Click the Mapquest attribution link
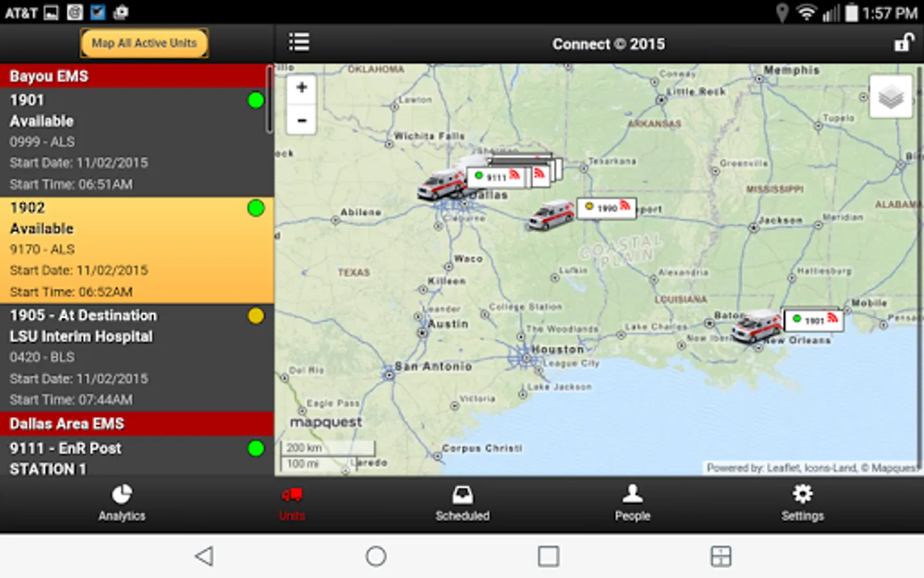Viewport: 924px width, 578px height. [894, 468]
